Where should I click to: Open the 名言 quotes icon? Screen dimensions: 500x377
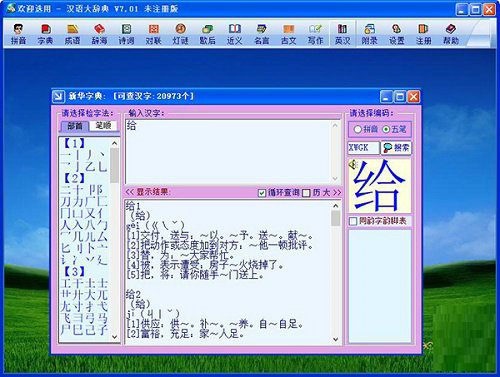[261, 34]
